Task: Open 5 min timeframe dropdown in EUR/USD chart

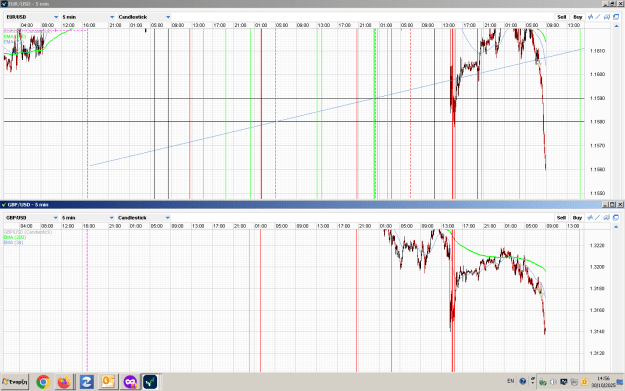Action: pos(88,17)
